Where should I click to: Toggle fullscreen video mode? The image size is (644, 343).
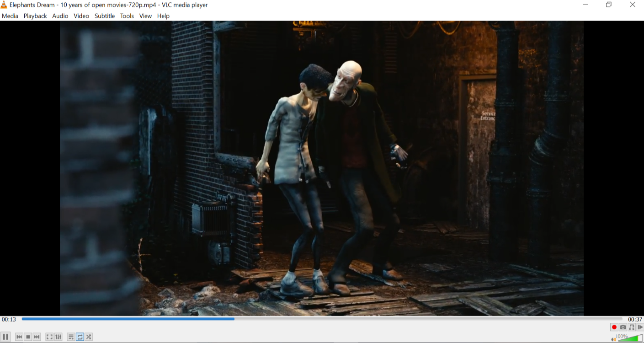tap(49, 337)
